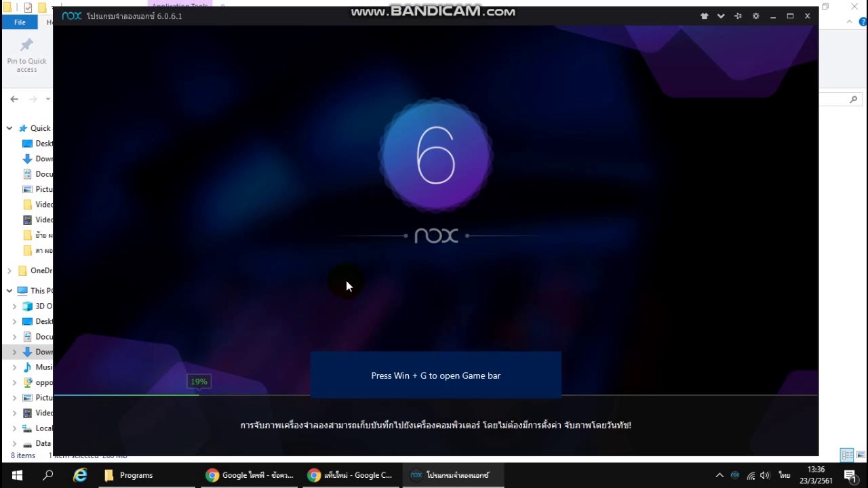This screenshot has width=868, height=488.
Task: Open the Action Center notifications icon
Action: (850, 475)
